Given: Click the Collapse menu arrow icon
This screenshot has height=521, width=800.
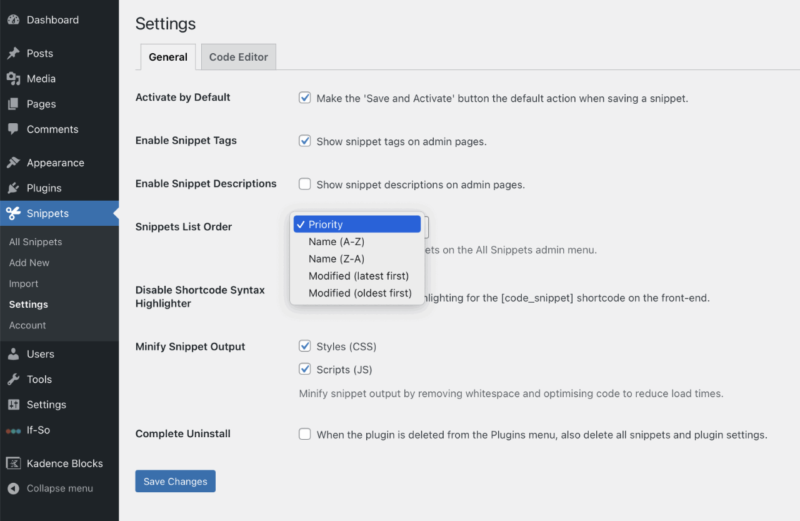Looking at the screenshot, I should [x=13, y=489].
